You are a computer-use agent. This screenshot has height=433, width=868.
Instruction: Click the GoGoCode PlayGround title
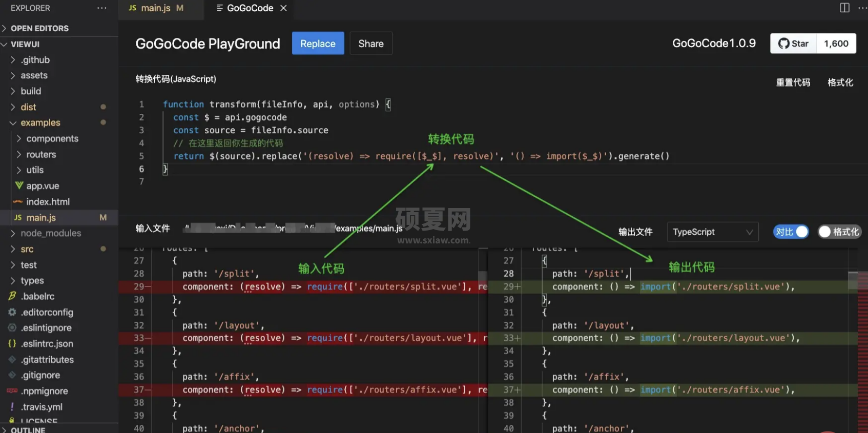208,44
